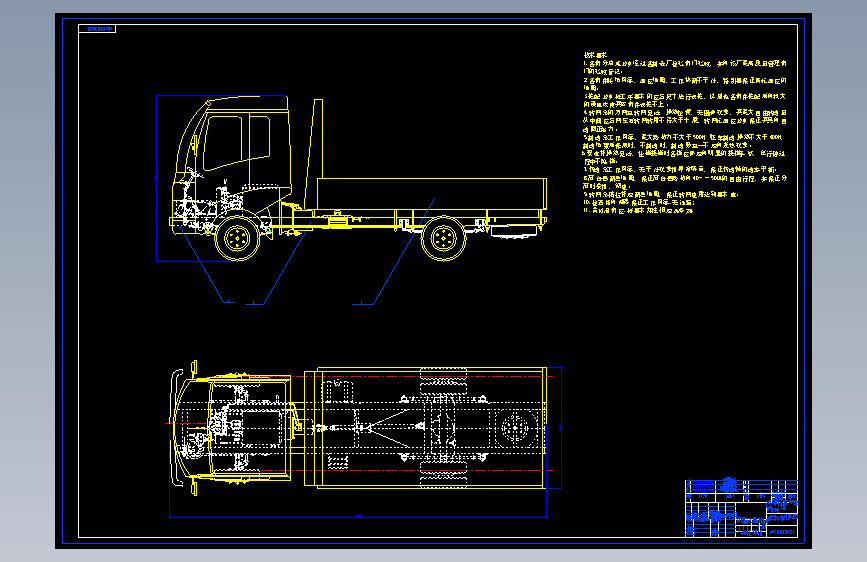Viewport: 867px width, 562px height.
Task: Select the rear mudguard box under the cargo bed
Action: (x=514, y=231)
